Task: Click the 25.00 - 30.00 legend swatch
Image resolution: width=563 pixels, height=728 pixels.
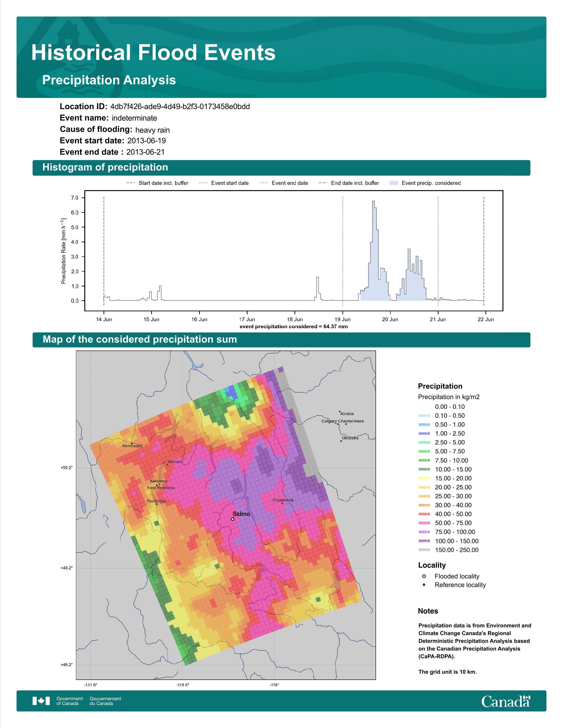Action: (x=424, y=496)
